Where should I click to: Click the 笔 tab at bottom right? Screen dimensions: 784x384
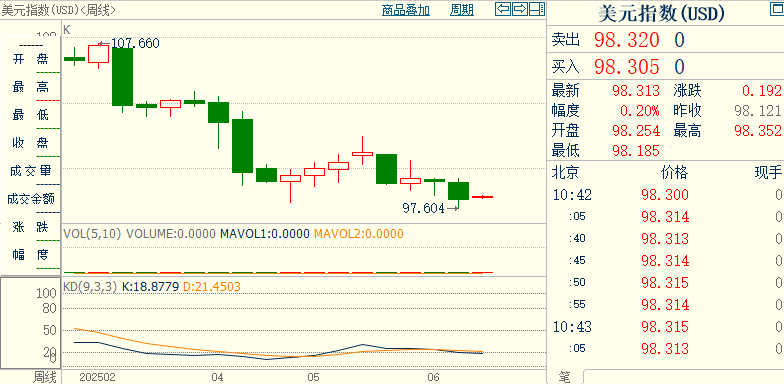tap(564, 378)
